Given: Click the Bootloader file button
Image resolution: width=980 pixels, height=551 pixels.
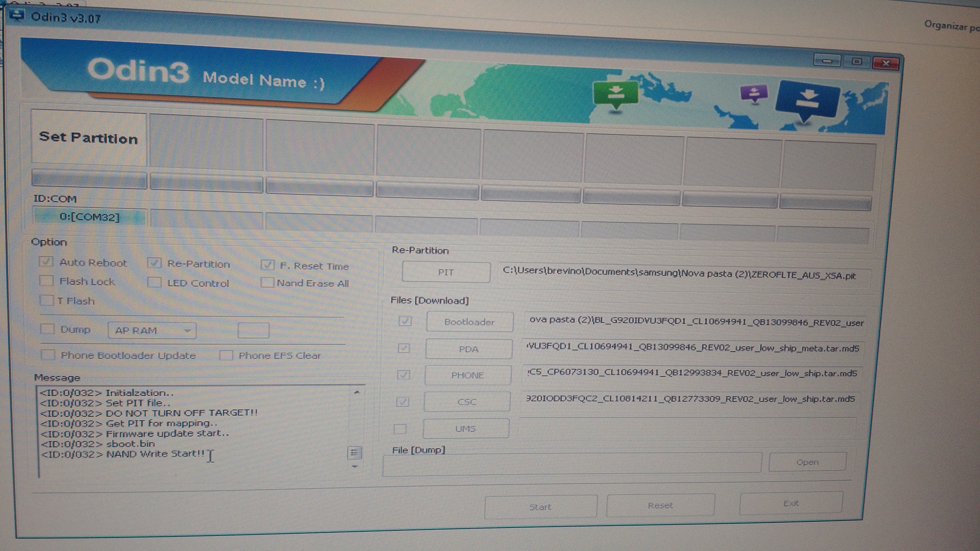Looking at the screenshot, I should (470, 322).
